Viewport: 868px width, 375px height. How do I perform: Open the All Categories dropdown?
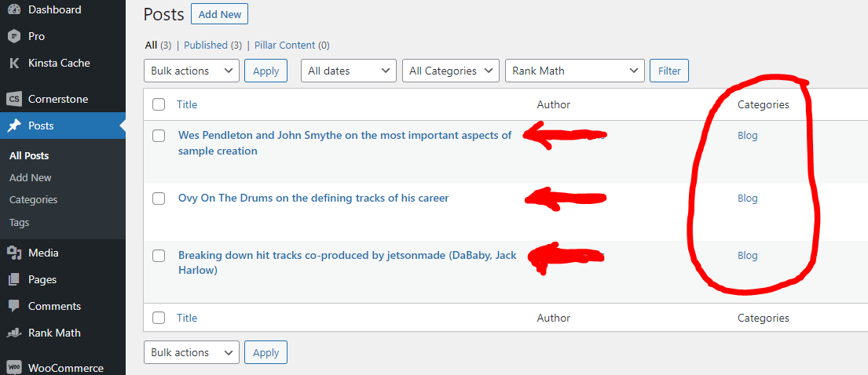[451, 71]
